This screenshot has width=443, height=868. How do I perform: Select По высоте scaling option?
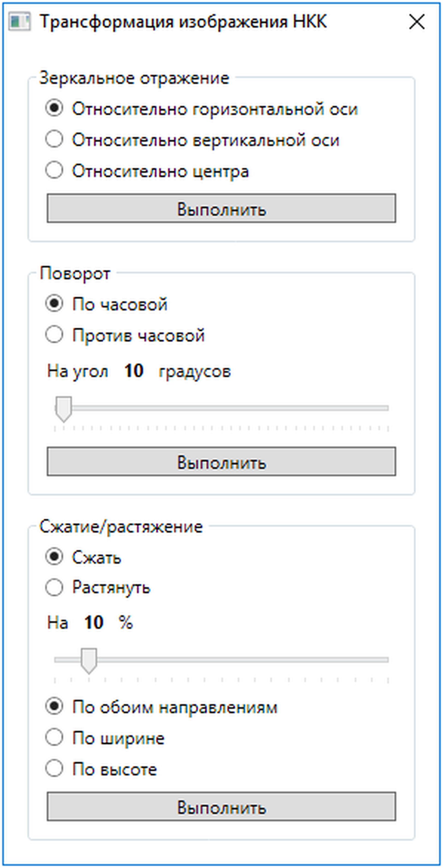coord(54,769)
